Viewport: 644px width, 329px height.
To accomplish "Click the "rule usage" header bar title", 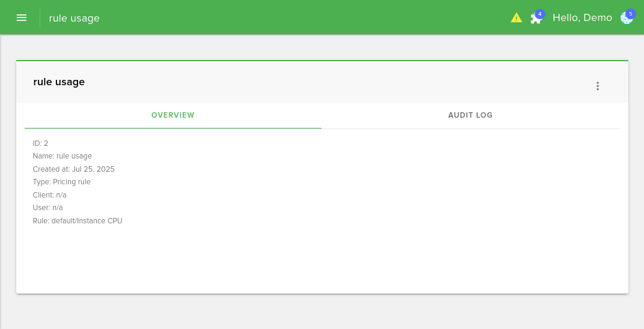I will coord(74,18).
